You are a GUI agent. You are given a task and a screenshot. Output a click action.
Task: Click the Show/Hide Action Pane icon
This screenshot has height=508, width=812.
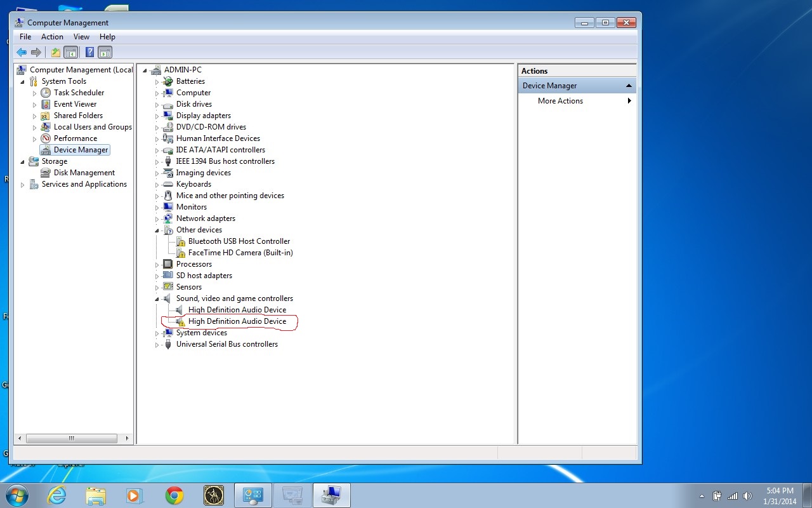click(105, 52)
